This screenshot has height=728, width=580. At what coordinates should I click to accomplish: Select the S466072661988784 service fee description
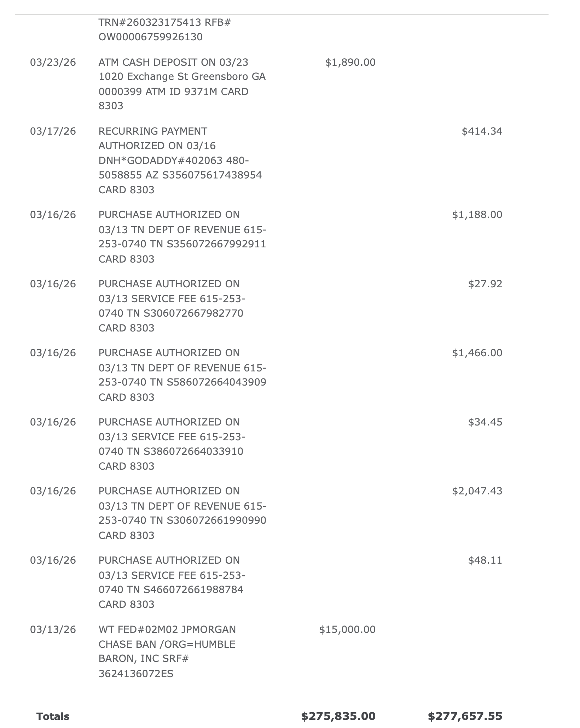[172, 582]
